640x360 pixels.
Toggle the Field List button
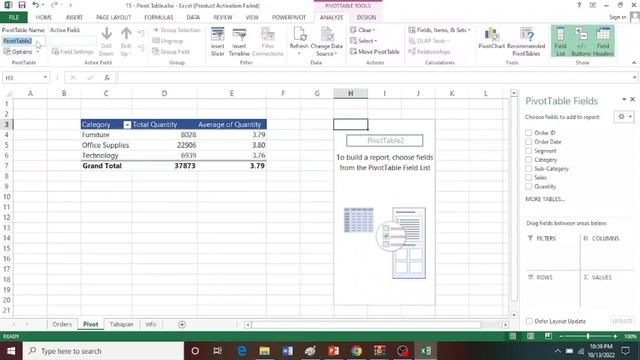pos(560,42)
